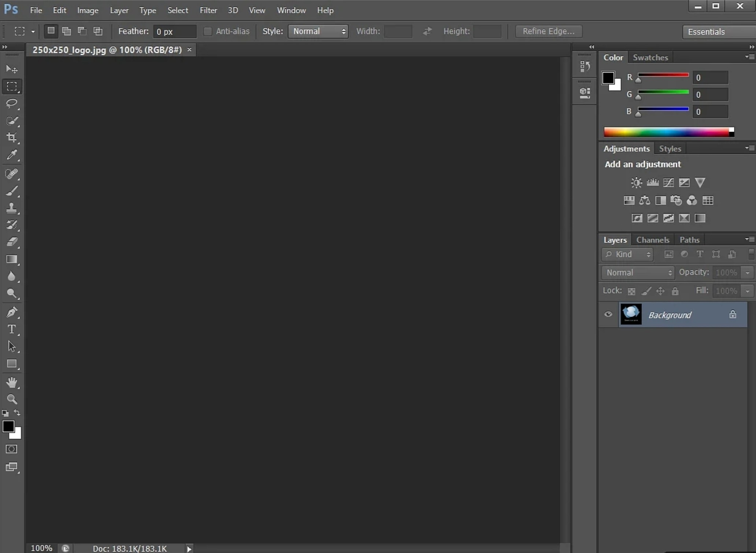756x553 pixels.
Task: Add a Photo Filter adjustment
Action: [x=676, y=200]
